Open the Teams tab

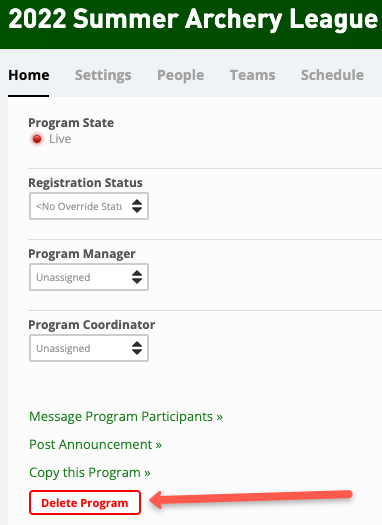(252, 75)
